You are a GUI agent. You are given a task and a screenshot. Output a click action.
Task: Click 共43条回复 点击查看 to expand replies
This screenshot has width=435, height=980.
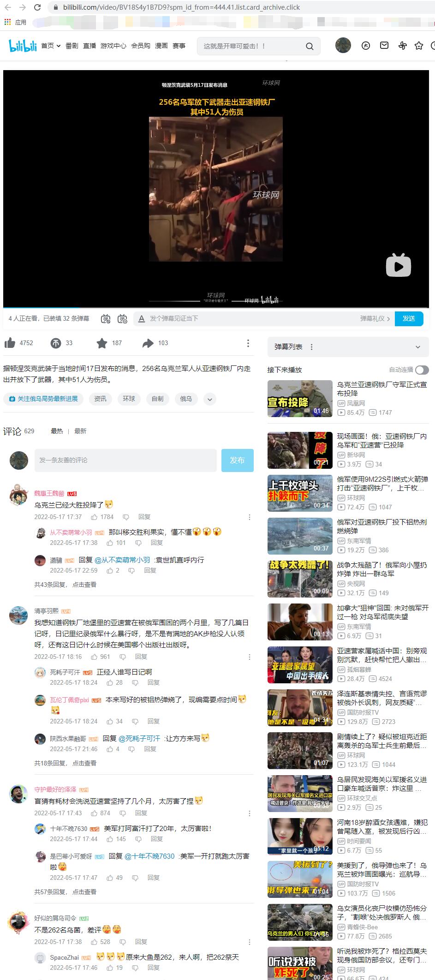click(65, 584)
